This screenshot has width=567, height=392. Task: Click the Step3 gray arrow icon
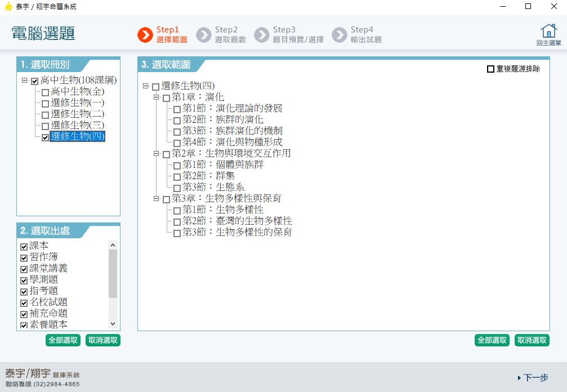261,35
